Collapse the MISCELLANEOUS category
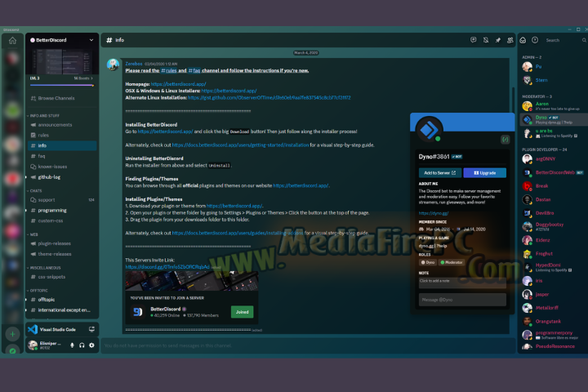The height and width of the screenshot is (392, 588). 44,268
